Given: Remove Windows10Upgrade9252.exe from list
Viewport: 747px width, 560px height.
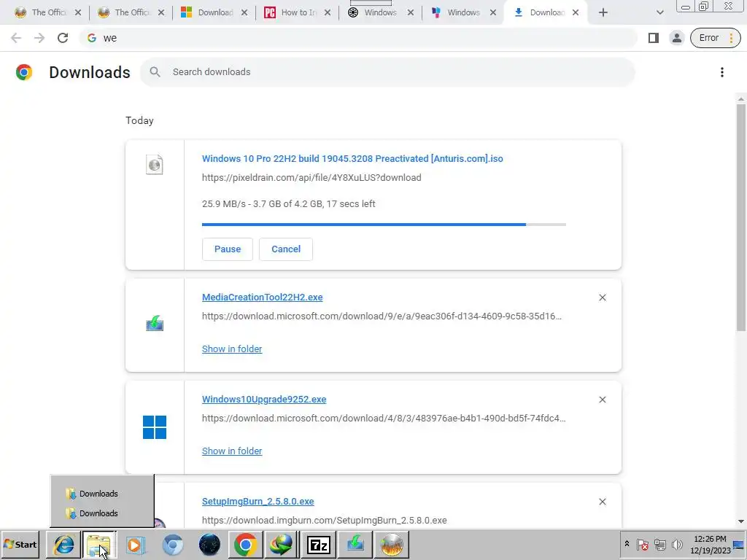Looking at the screenshot, I should pos(602,400).
